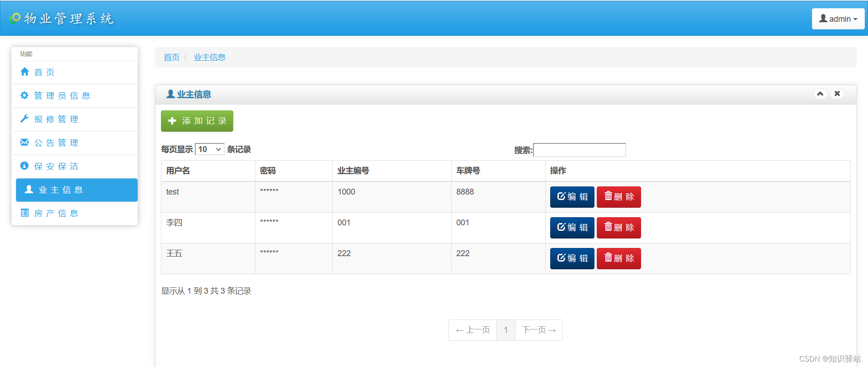Click the 物业管理系统 title text
Screen dimensions: 868x367
coord(69,19)
